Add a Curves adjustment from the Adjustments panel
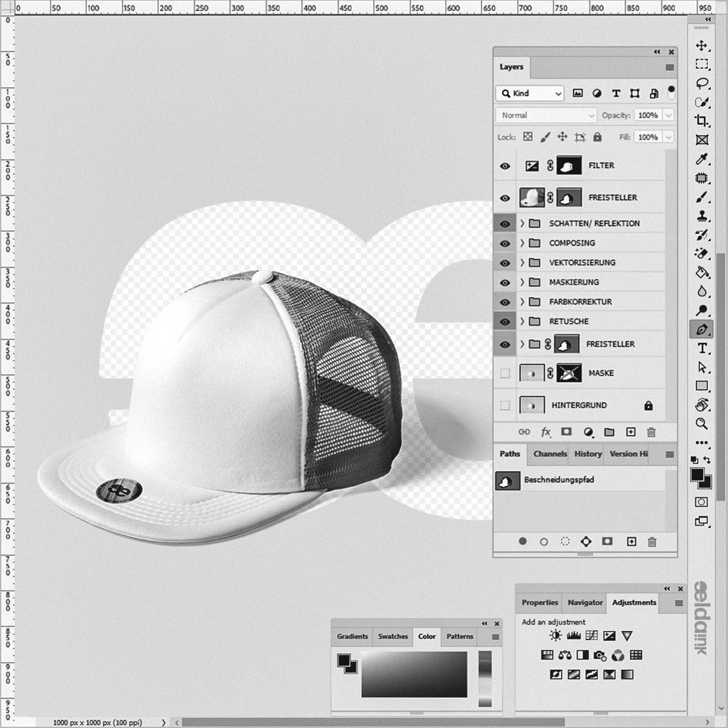Image resolution: width=728 pixels, height=728 pixels. (x=591, y=635)
